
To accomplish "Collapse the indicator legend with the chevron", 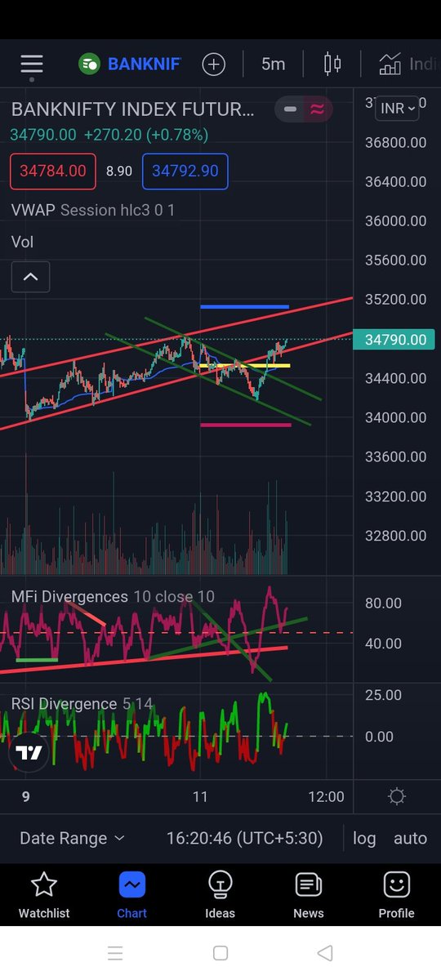I will point(30,277).
